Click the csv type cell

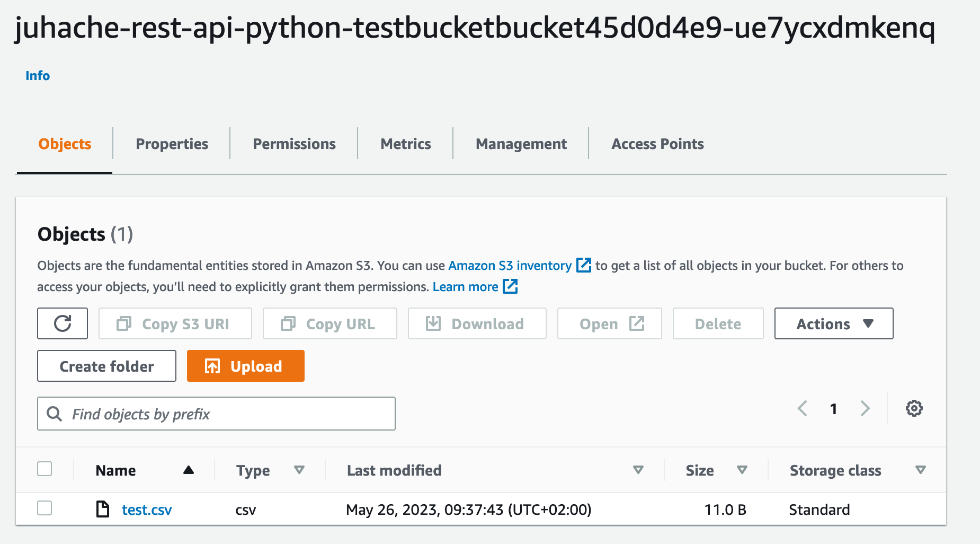(x=246, y=511)
